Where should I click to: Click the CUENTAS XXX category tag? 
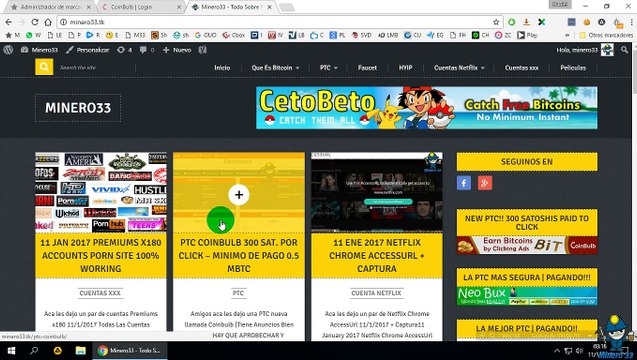(100, 293)
